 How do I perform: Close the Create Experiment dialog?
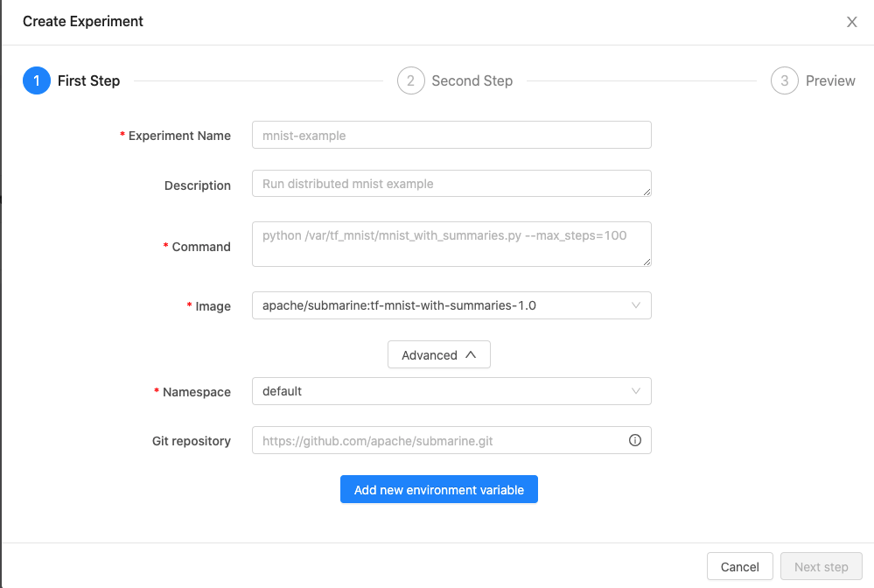pyautogui.click(x=851, y=22)
